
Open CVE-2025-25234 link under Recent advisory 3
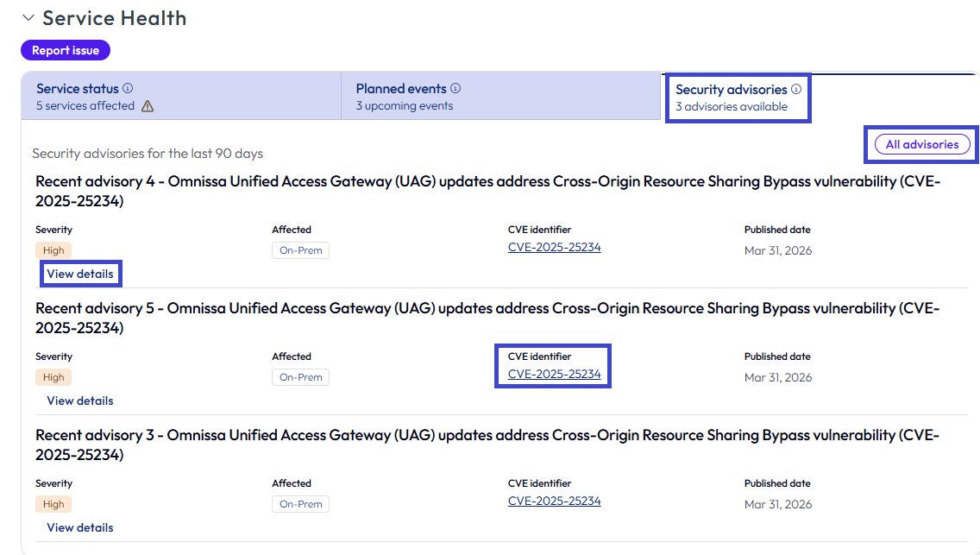point(555,501)
